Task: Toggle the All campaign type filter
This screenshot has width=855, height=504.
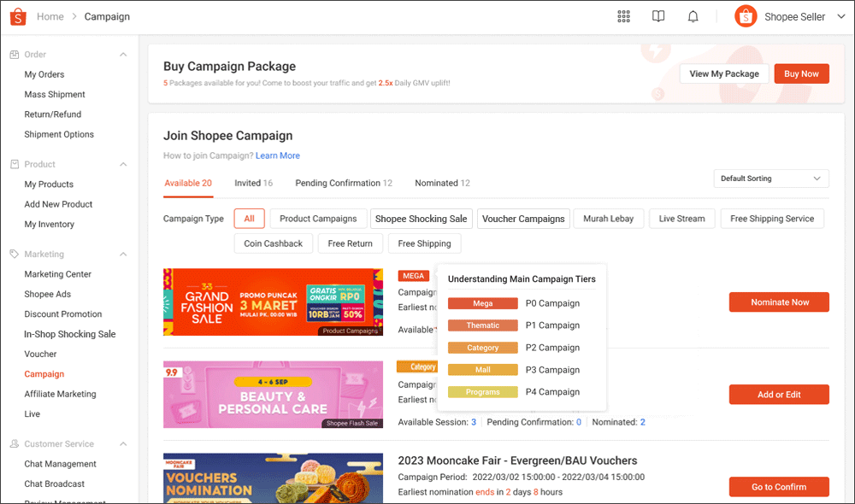Action: click(249, 218)
